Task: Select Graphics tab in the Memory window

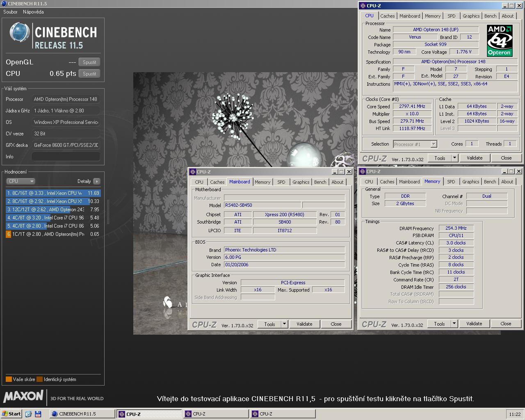Action: tap(470, 182)
